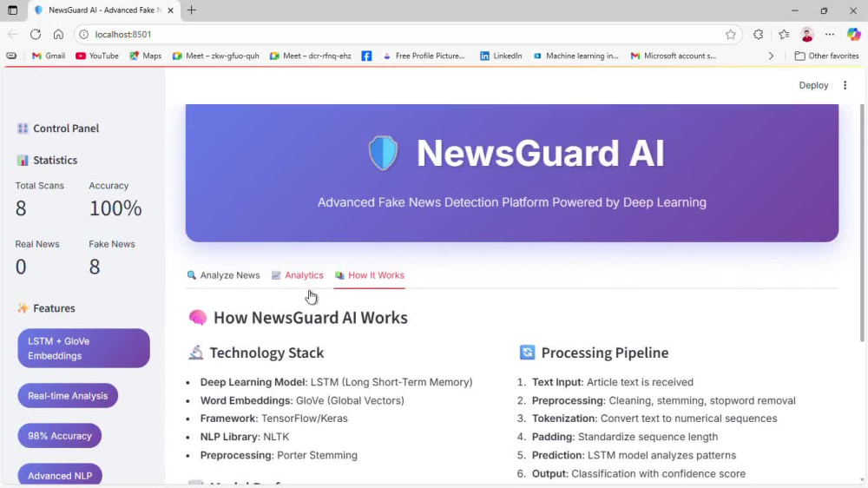
Task: Open the Analytics tab
Action: (297, 275)
